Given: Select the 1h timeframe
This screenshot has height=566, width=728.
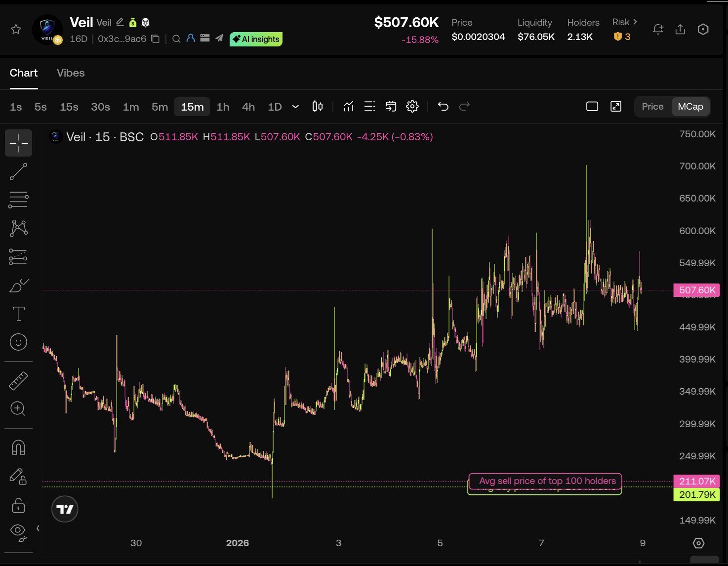Looking at the screenshot, I should (223, 107).
